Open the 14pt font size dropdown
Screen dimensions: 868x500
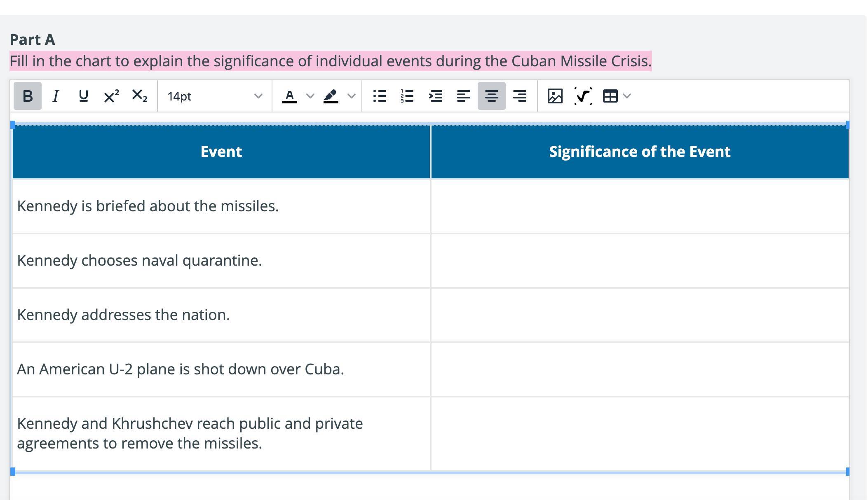click(214, 96)
